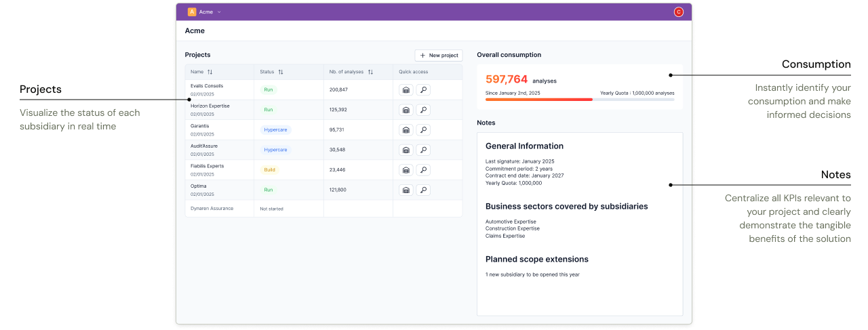Open search icon for Fiabilis Experts
The image size is (868, 330).
tap(423, 169)
